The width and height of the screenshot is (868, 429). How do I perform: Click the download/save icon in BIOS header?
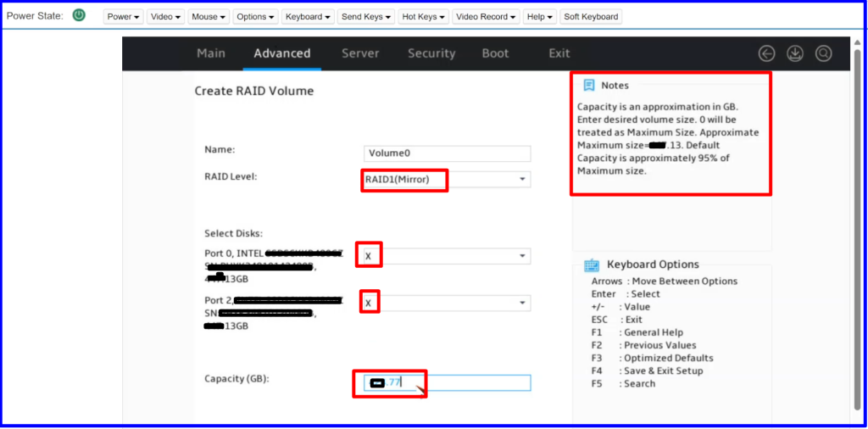click(795, 53)
